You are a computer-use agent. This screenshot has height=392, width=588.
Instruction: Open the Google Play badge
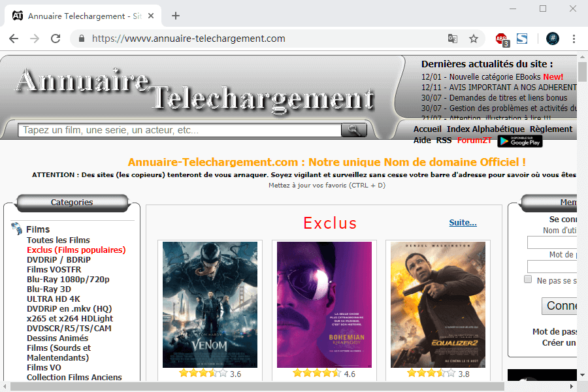(519, 140)
